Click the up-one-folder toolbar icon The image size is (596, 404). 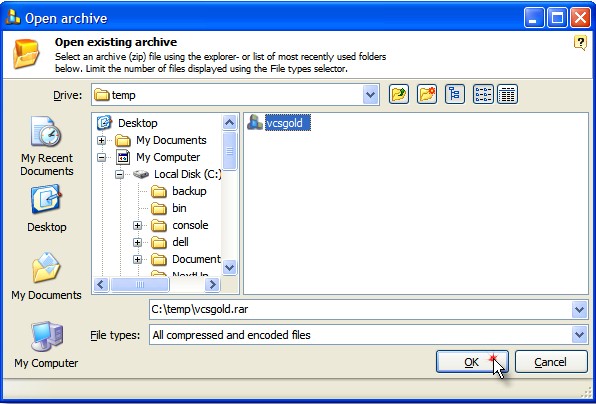(x=399, y=94)
